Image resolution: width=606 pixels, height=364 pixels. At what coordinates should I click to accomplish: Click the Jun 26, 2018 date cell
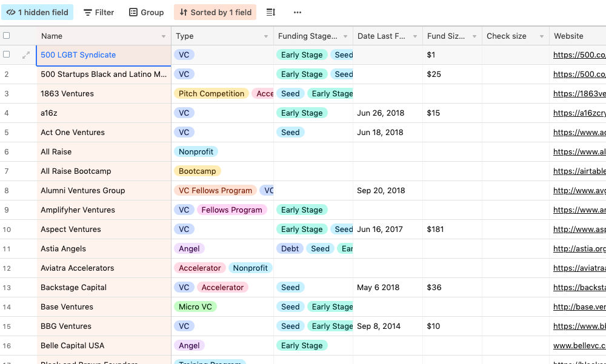tap(388, 113)
